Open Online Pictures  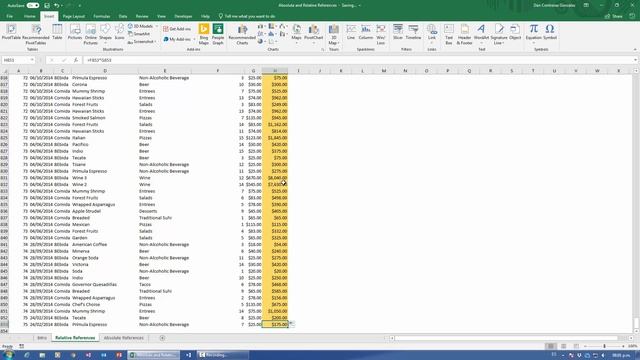click(x=90, y=34)
